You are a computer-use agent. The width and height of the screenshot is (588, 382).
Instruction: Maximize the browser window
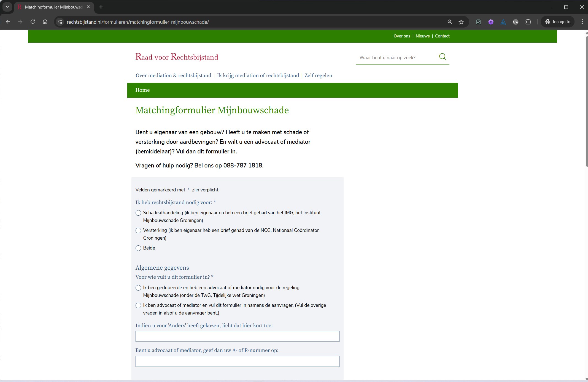pos(566,7)
